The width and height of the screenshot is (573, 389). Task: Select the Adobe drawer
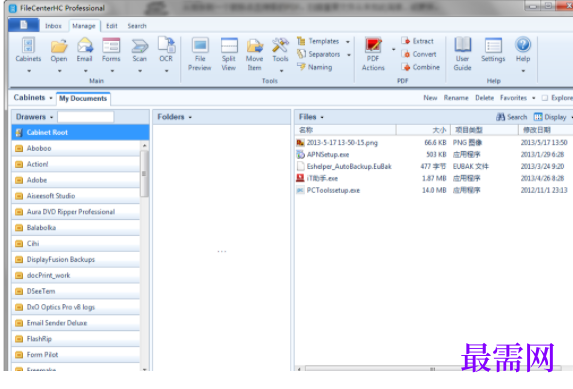tap(76, 180)
